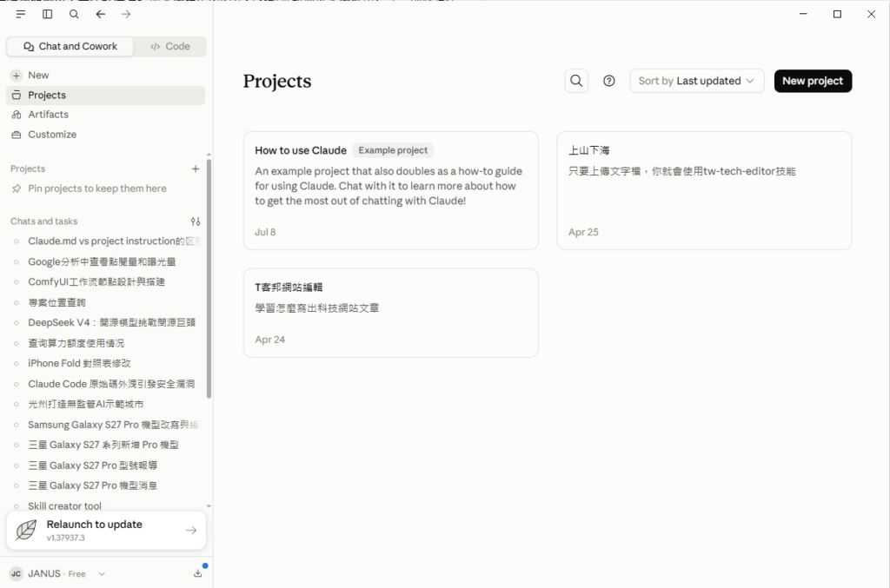Screen dimensions: 890x588
Task: Click the download icon with blue dot
Action: click(x=197, y=573)
